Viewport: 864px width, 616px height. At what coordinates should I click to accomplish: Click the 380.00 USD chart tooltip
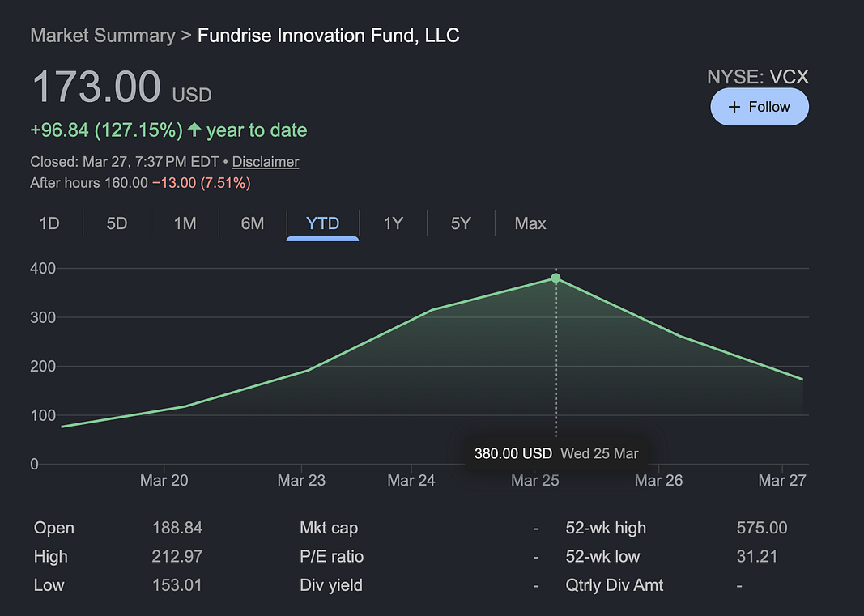[x=556, y=453]
